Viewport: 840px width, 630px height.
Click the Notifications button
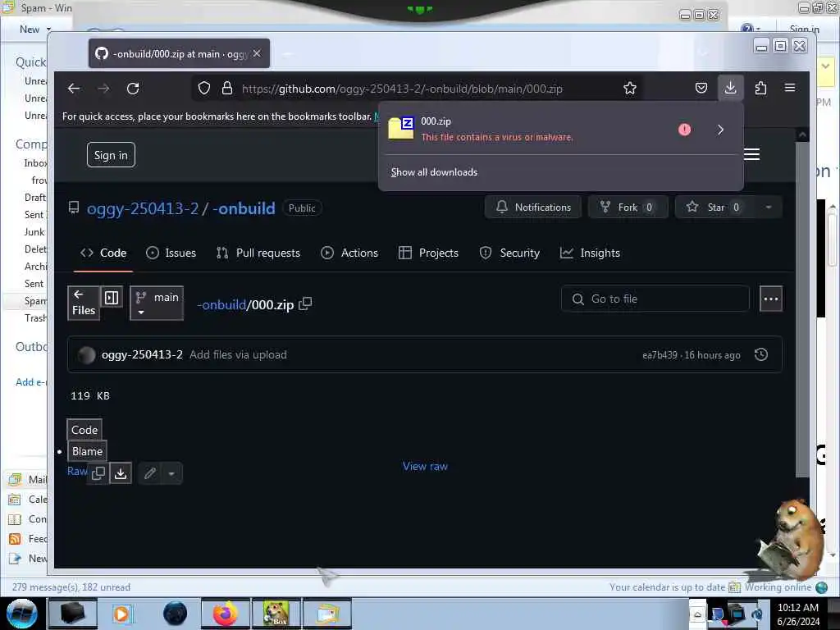pyautogui.click(x=533, y=208)
